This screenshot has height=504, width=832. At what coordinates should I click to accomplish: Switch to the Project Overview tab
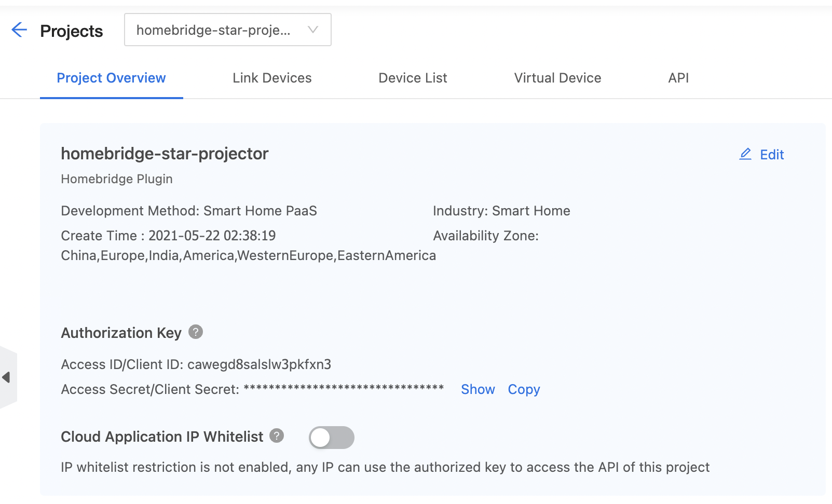coord(111,78)
